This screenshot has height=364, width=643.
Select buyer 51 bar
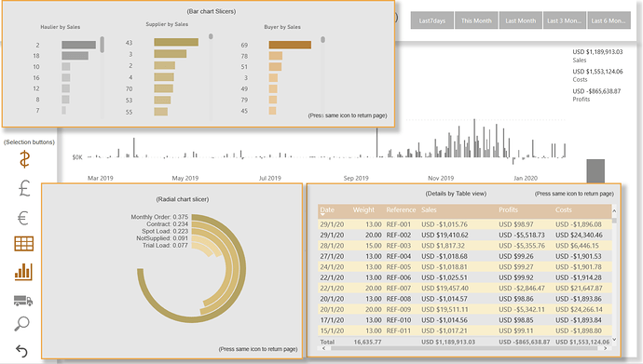point(275,67)
